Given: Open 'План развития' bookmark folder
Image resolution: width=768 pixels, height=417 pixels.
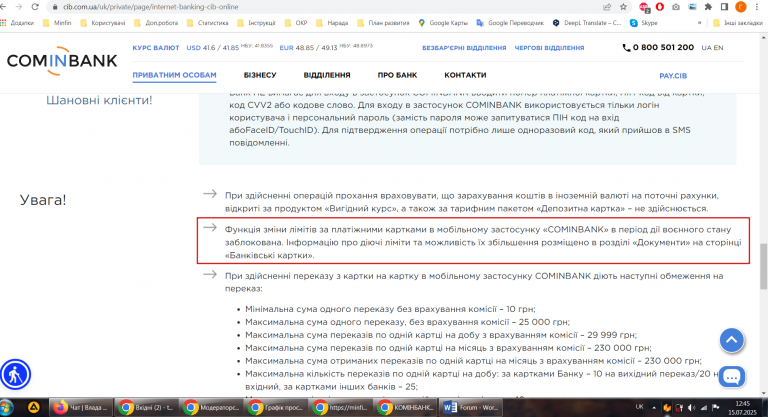Looking at the screenshot, I should [384, 23].
